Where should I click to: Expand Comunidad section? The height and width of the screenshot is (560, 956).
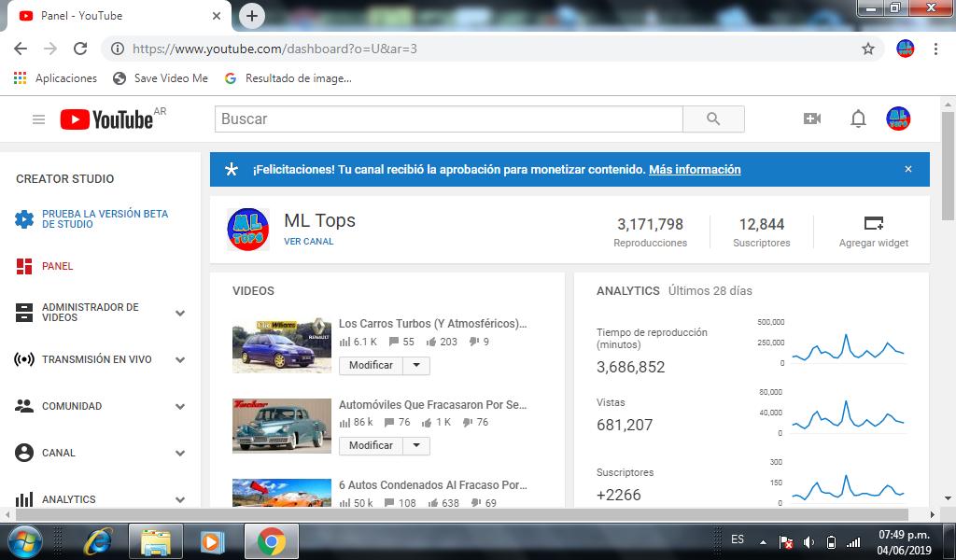(x=180, y=406)
